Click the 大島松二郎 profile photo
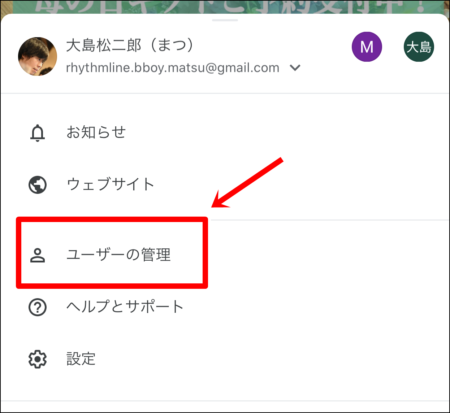450x413 pixels. (37, 56)
